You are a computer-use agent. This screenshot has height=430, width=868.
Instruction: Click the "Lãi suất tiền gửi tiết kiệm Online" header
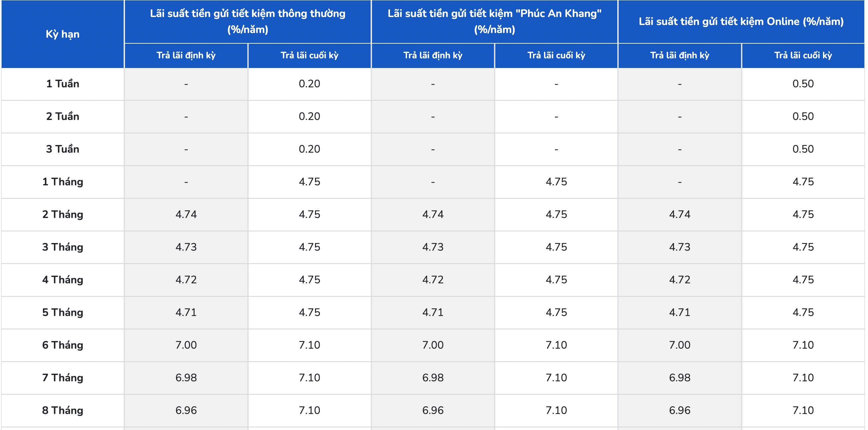[x=741, y=21]
